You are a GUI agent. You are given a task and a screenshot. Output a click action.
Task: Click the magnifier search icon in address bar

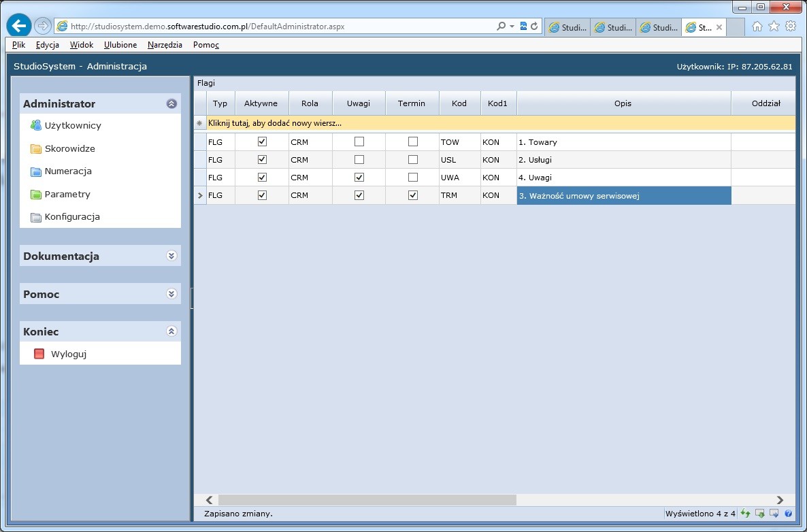tap(501, 27)
